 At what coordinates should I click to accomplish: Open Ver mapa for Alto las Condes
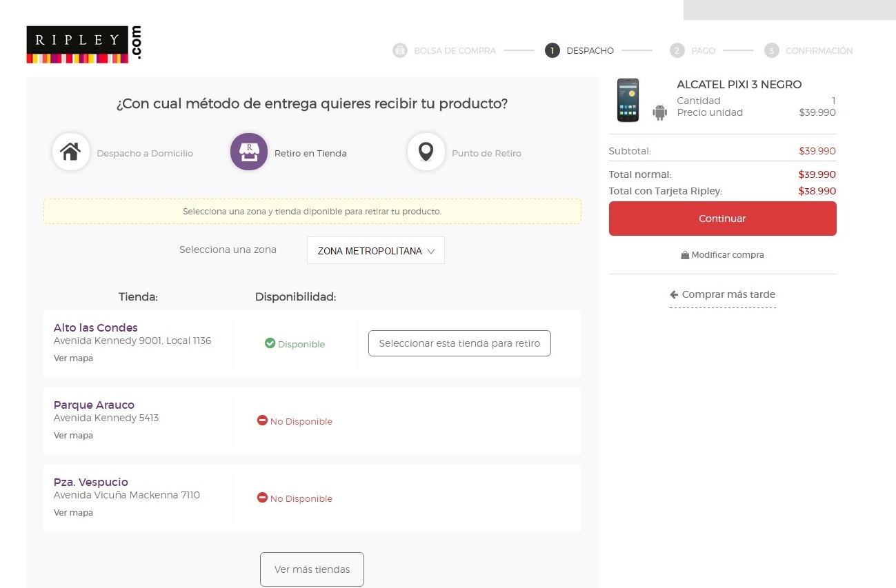click(73, 358)
